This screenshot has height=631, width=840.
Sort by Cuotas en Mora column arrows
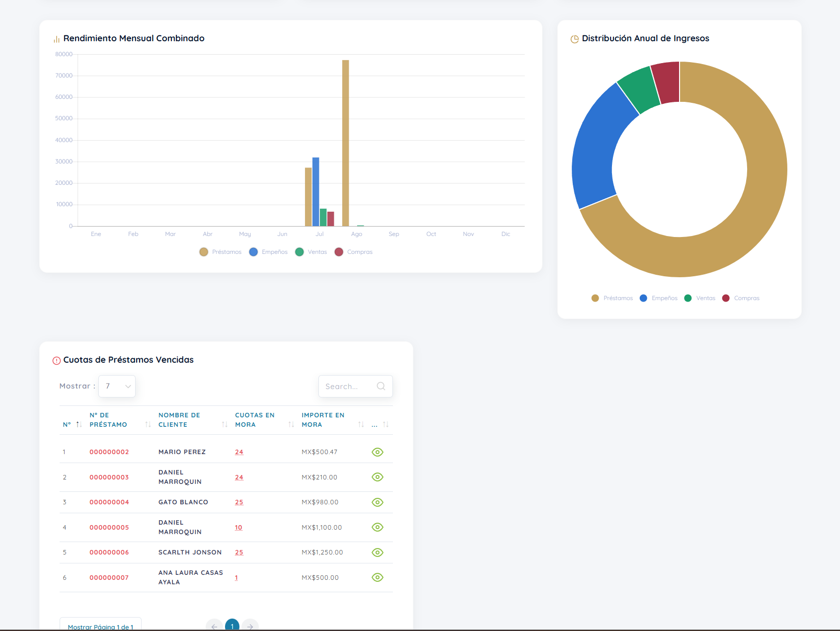[291, 424]
